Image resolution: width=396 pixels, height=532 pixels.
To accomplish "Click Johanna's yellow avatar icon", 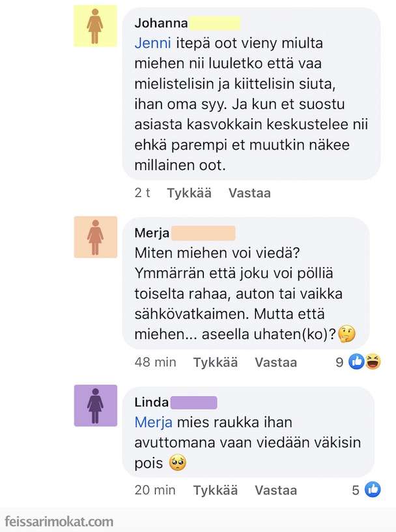I will (x=95, y=27).
